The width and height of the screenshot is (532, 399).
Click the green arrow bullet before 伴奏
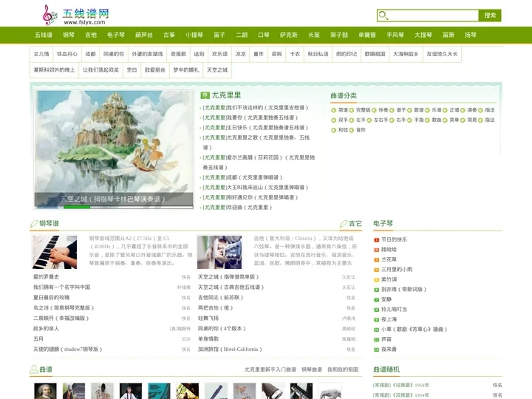[x=374, y=110]
